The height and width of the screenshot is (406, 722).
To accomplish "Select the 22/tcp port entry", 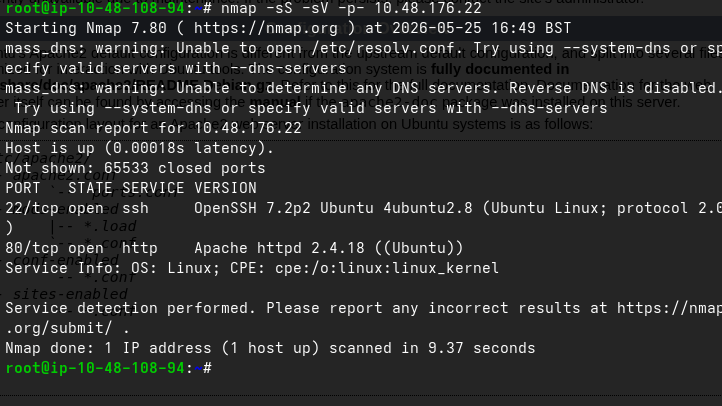I will point(32,208).
